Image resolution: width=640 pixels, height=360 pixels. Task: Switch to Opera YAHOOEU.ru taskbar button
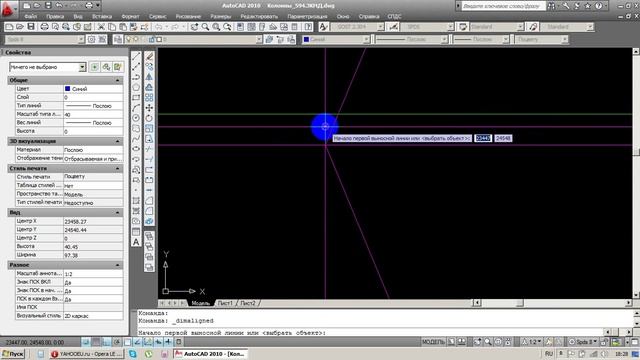[87, 354]
